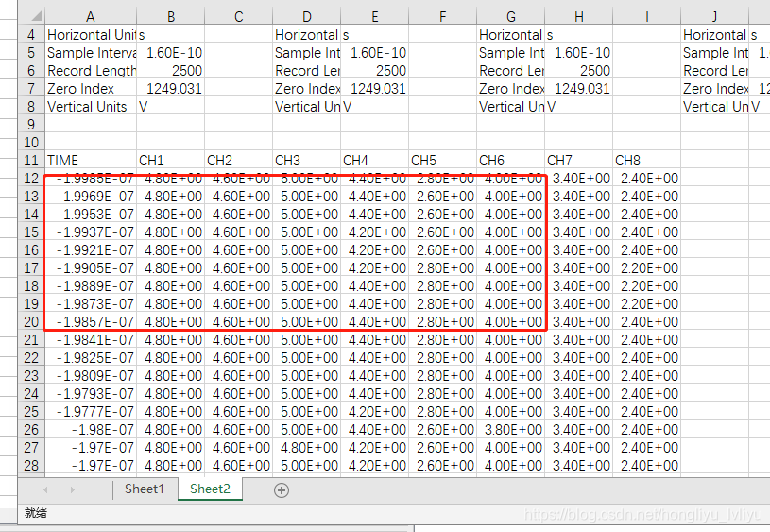This screenshot has width=770, height=532.
Task: Select column E header
Action: click(x=374, y=17)
